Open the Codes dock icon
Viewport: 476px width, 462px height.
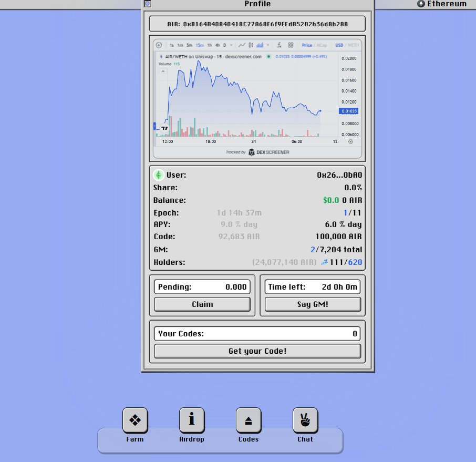click(249, 420)
